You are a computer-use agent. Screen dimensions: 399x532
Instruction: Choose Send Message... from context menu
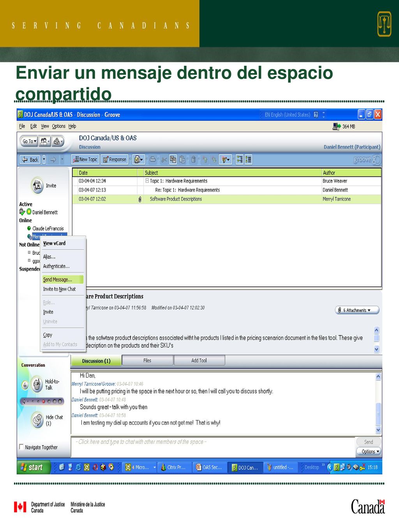tap(63, 279)
